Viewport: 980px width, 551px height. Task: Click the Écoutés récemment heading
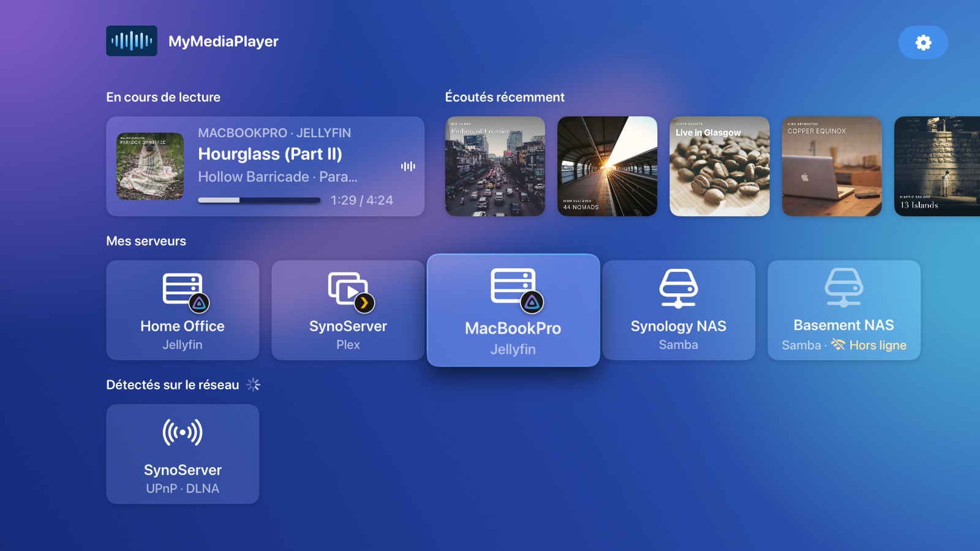pos(505,97)
